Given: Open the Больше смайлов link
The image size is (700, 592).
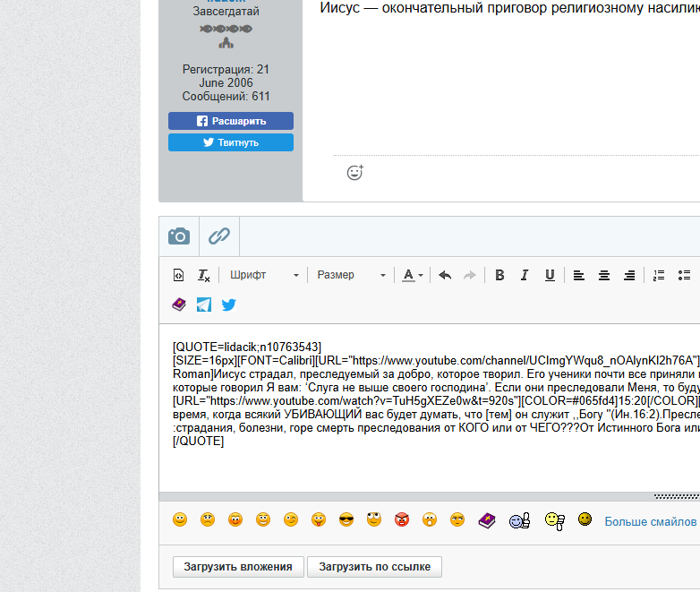Looking at the screenshot, I should click(x=650, y=521).
